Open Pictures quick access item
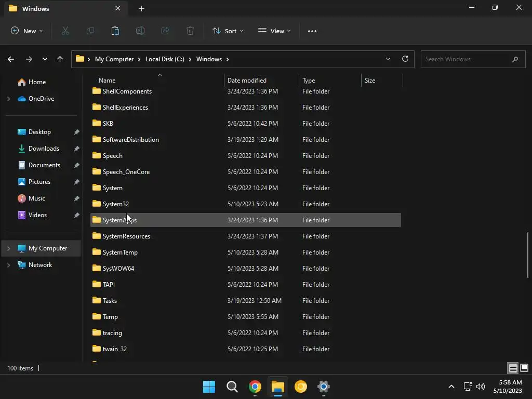 tap(39, 182)
